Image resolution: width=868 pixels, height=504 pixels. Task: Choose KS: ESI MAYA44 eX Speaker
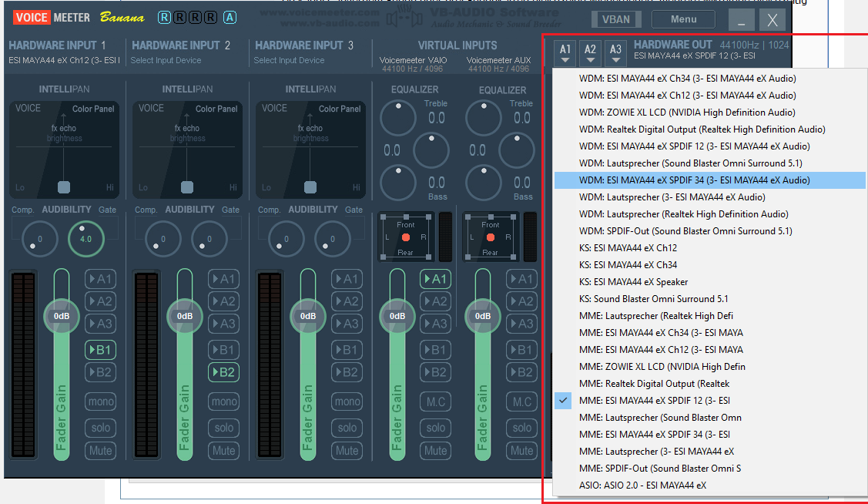click(x=709, y=282)
